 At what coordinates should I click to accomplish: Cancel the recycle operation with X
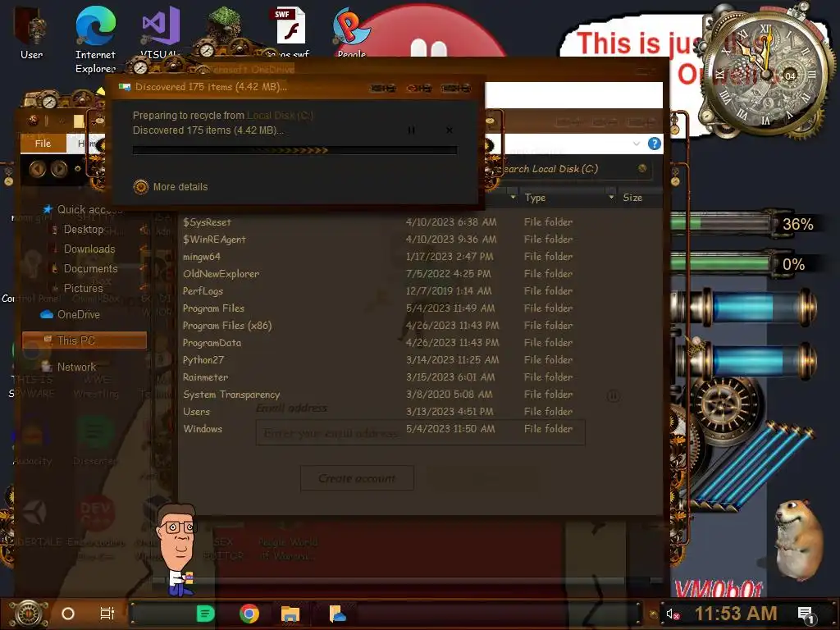coord(450,130)
